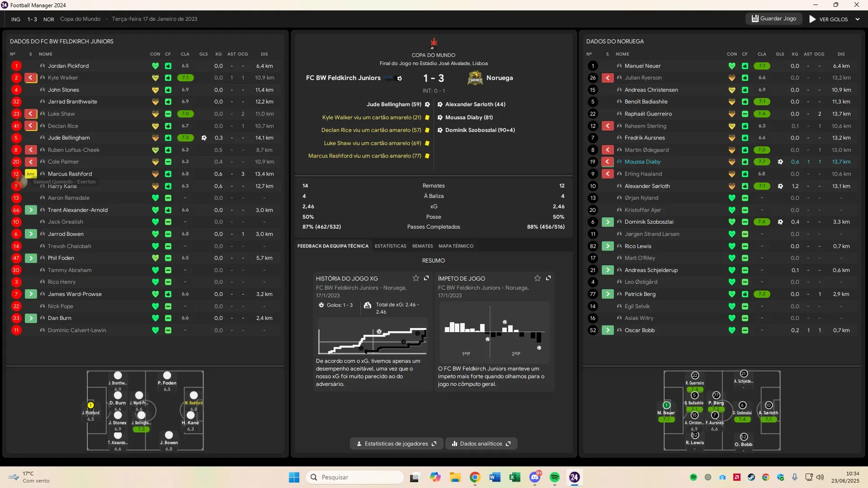The width and height of the screenshot is (868, 488).
Task: Open Google Chrome from the taskbar
Action: 475,477
